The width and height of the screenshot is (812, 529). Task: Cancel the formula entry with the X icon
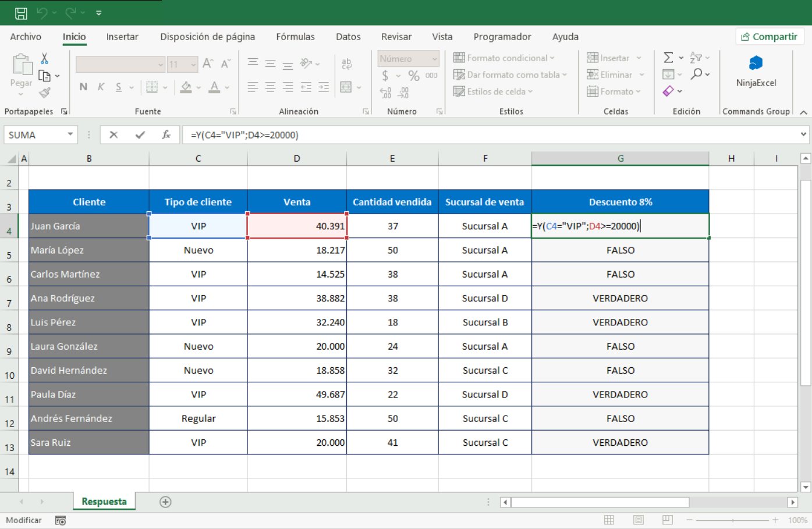114,135
